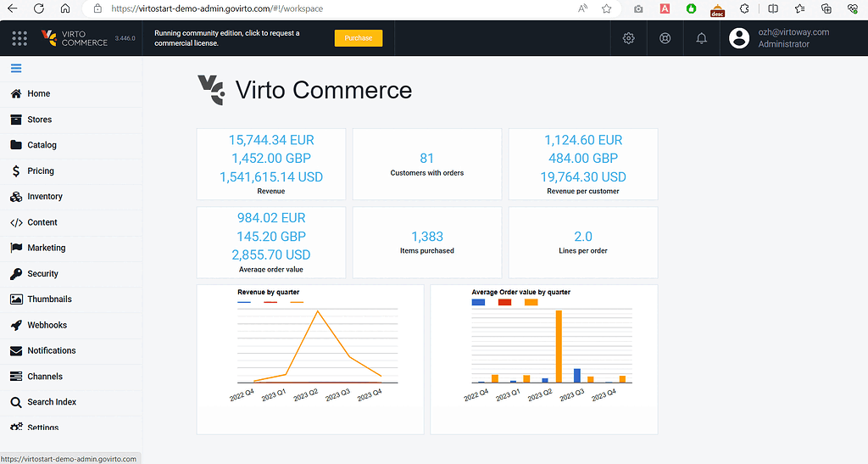868x464 pixels.
Task: Toggle the hamburger sidebar menu
Action: pos(16,69)
